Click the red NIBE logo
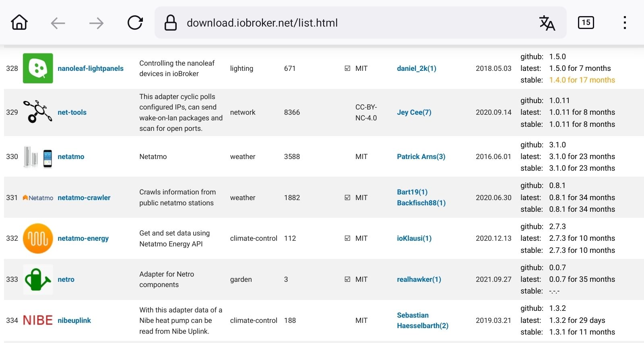Screen dimensions: 644x343 [x=38, y=320]
